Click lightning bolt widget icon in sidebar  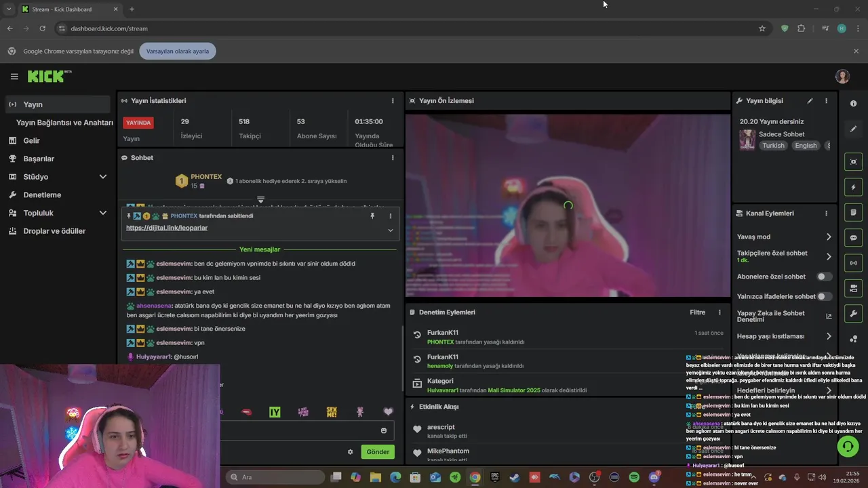[x=854, y=187]
